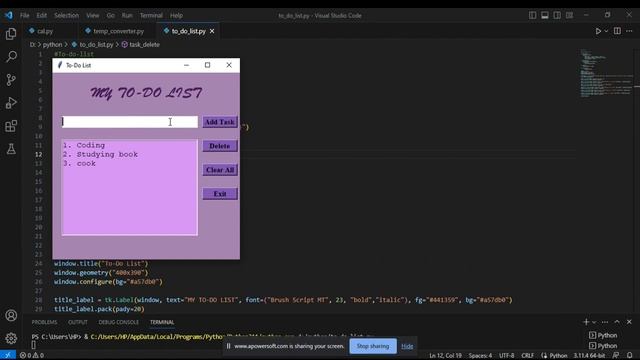640x360 pixels.
Task: Open the Go menu
Action: tap(111, 16)
